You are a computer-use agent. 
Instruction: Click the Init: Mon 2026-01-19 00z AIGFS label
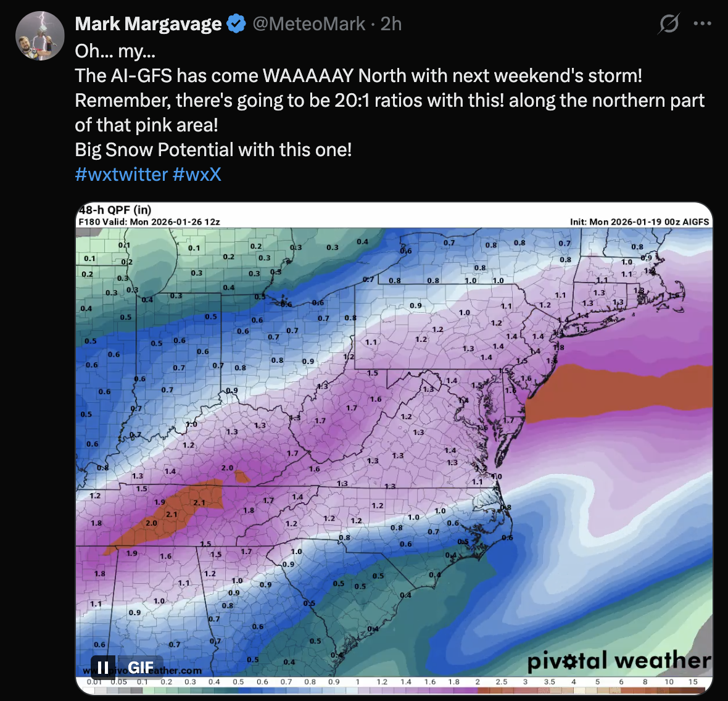(639, 222)
